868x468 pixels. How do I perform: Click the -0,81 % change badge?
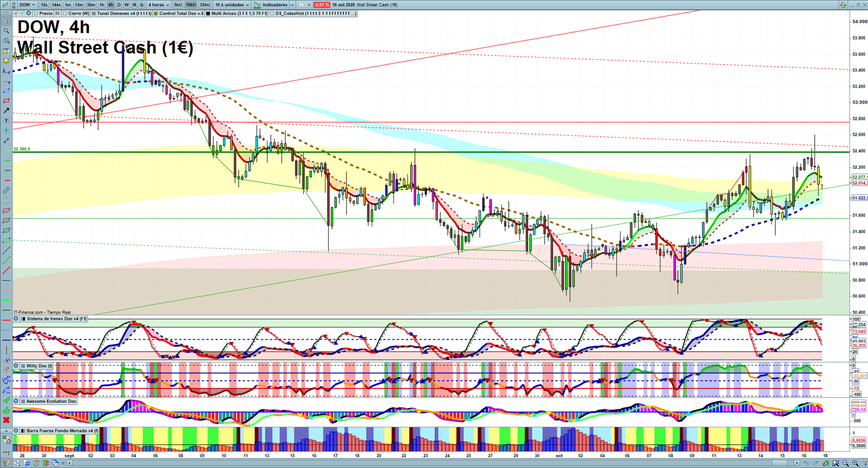[321, 5]
